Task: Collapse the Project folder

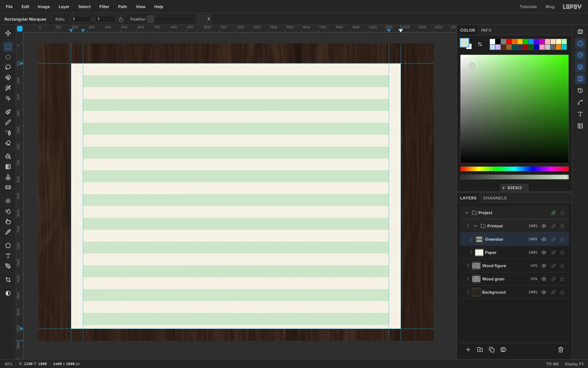Action: (467, 213)
